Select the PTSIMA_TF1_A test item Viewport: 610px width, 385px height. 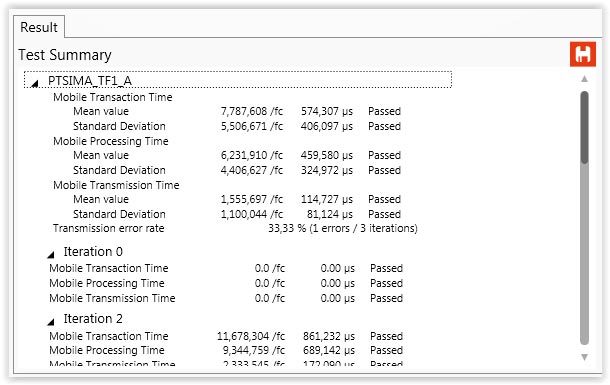click(x=90, y=80)
